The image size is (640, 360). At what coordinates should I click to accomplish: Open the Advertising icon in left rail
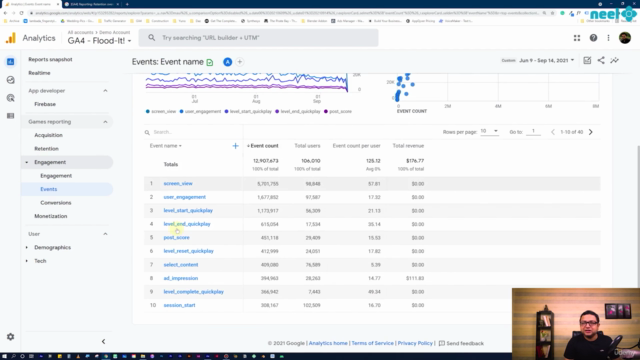pos(11,98)
